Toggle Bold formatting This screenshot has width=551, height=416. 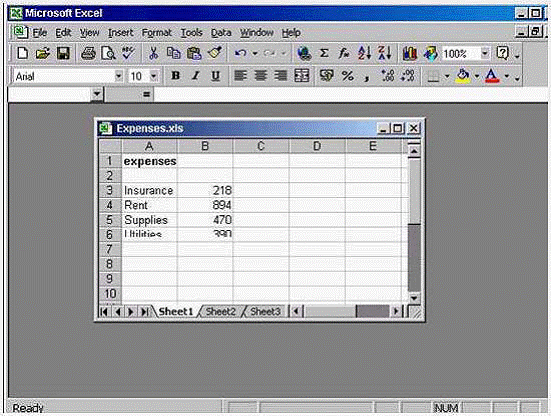[175, 76]
